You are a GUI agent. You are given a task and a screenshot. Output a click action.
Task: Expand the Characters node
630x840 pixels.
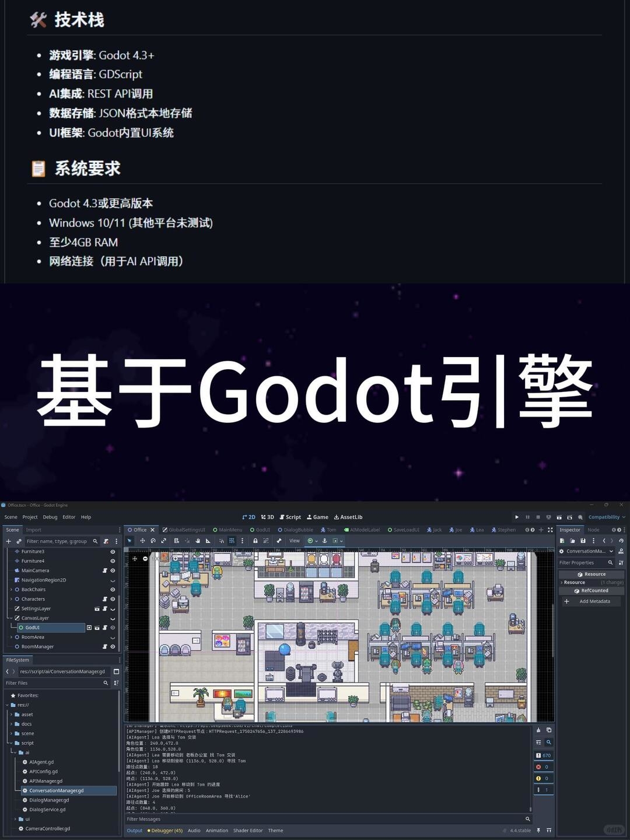pyautogui.click(x=11, y=599)
